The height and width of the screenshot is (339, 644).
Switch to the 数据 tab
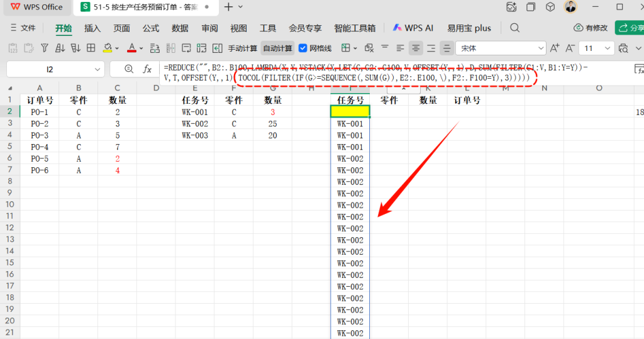point(180,28)
